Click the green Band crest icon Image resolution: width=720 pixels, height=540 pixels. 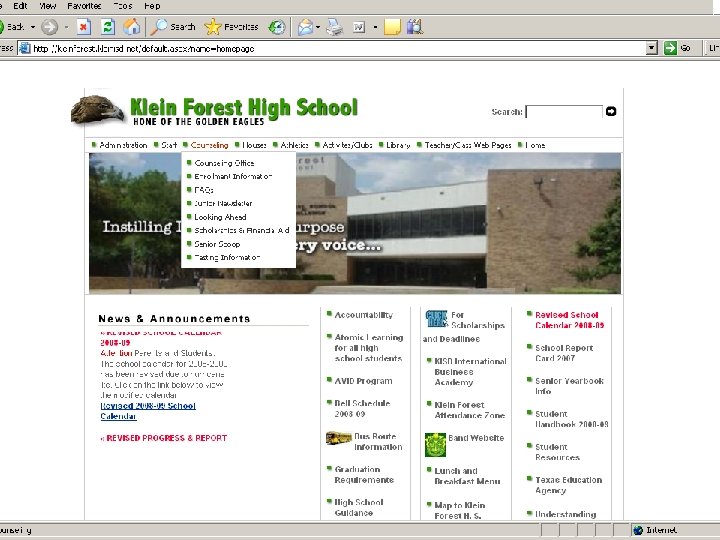point(435,444)
